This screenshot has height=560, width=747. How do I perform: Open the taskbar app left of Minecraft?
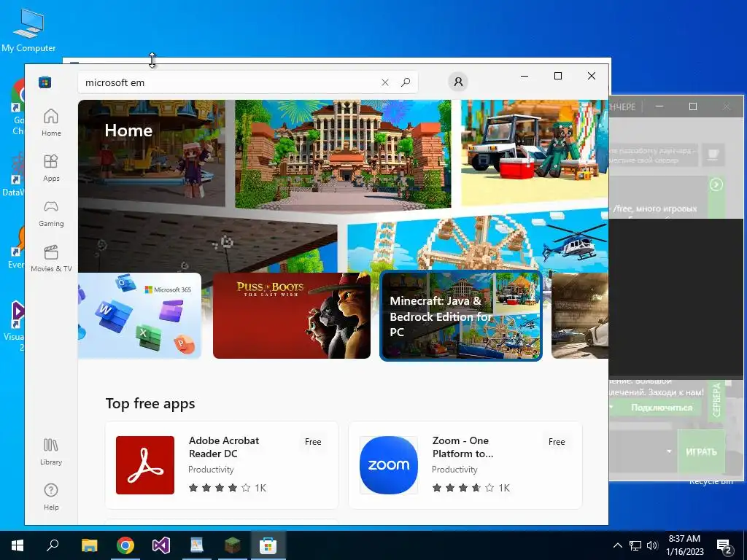[197, 545]
